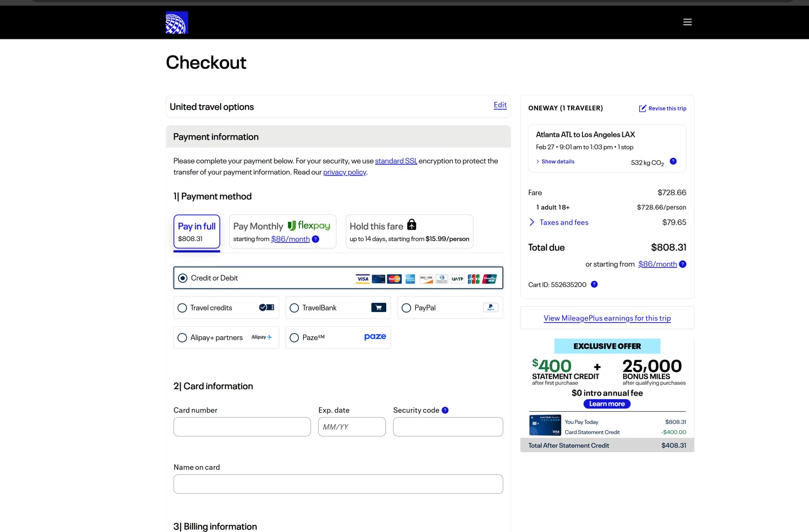Click the UnionPay card logo
The width and height of the screenshot is (809, 532).
coord(490,279)
